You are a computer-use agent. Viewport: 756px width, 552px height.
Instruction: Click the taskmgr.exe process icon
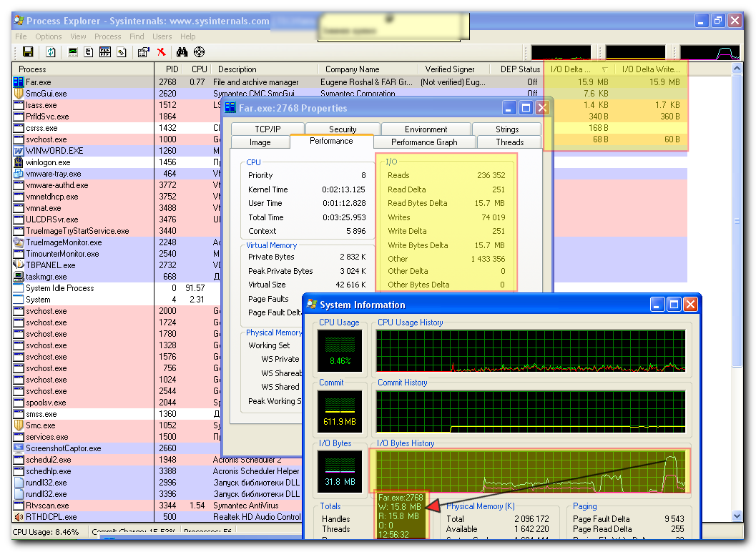(x=19, y=276)
